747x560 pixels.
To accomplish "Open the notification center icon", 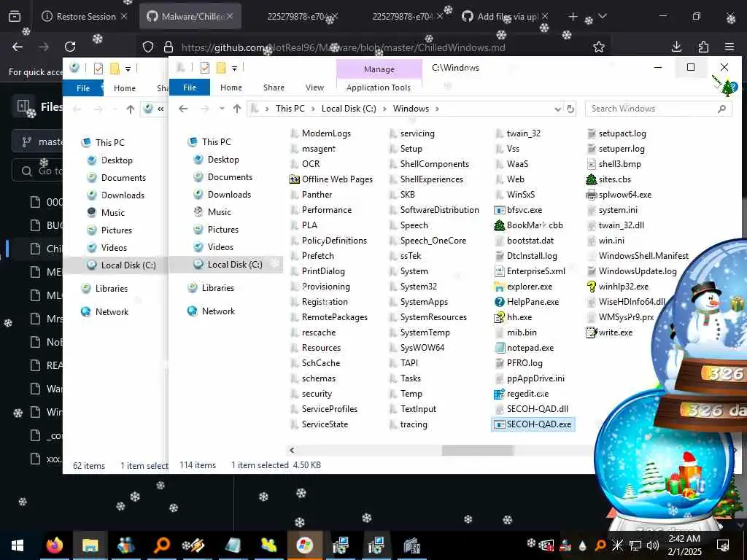I will [723, 545].
